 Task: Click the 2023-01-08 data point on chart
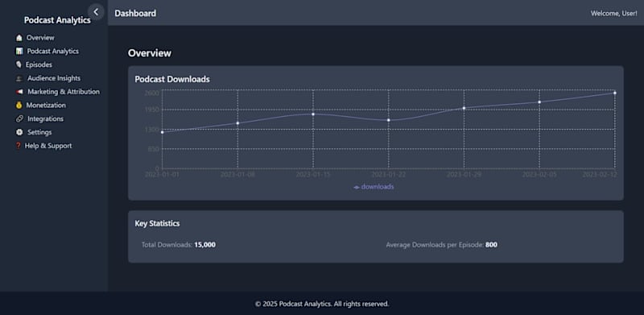tap(237, 123)
